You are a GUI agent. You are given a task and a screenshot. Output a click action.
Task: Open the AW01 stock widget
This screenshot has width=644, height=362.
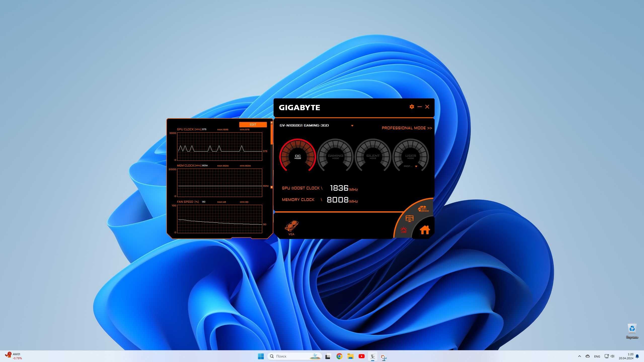click(x=14, y=356)
